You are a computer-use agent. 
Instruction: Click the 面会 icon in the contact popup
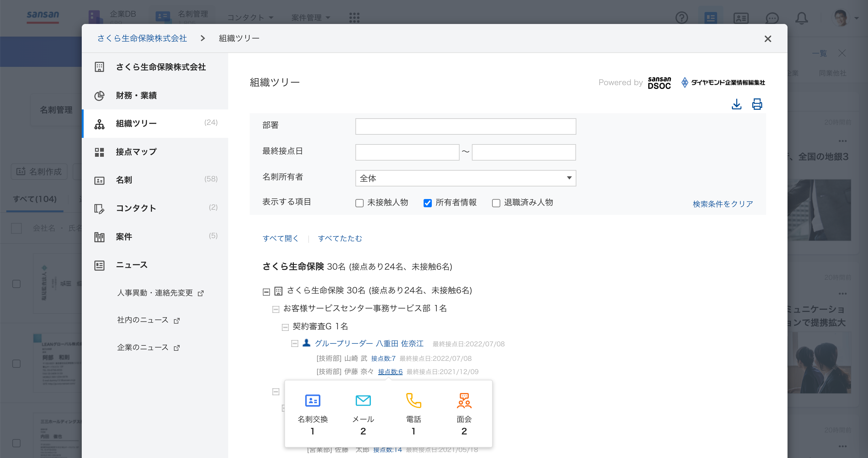pyautogui.click(x=464, y=401)
